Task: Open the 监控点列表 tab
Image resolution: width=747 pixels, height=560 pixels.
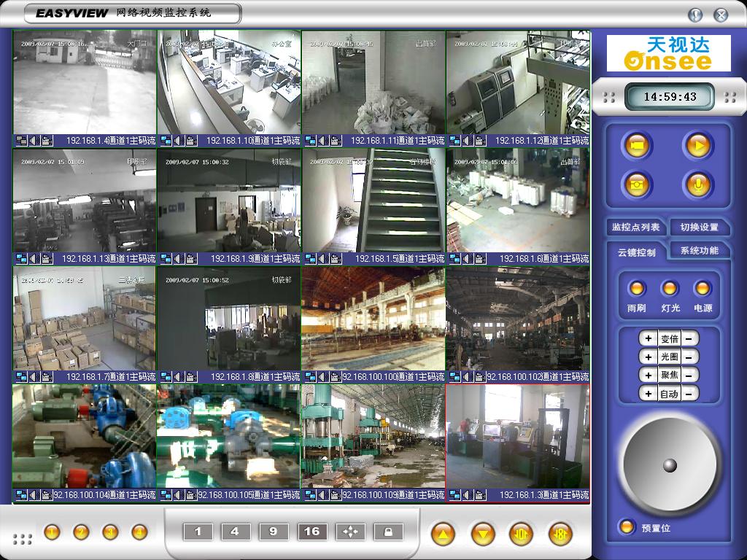Action: click(x=635, y=227)
